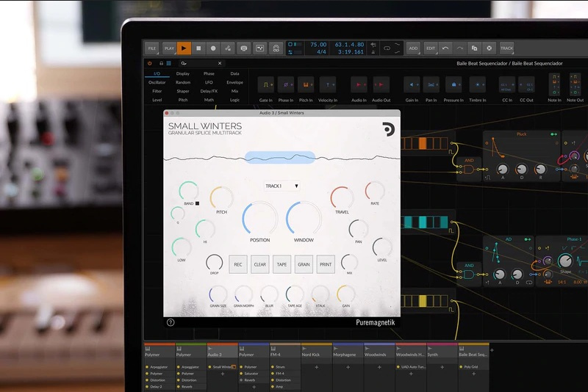Click the WINDOW knob
This screenshot has height=392, width=588.
tap(304, 219)
